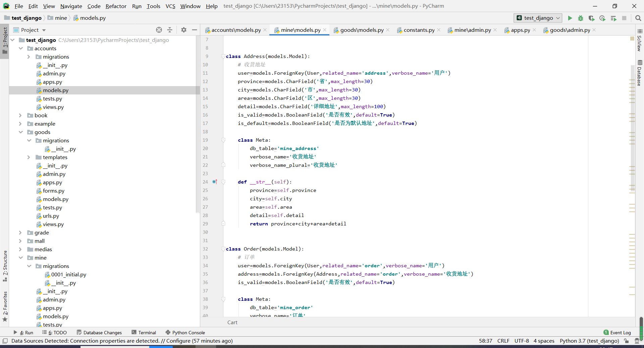This screenshot has height=348, width=644.
Task: Hide the Project tool window
Action: (x=195, y=30)
